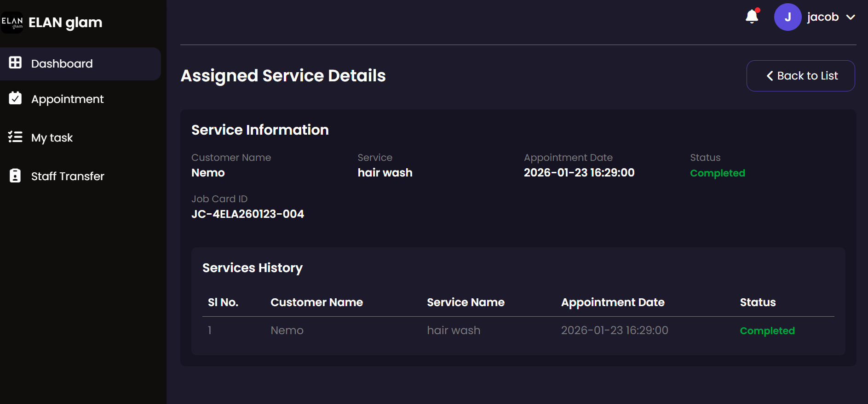Viewport: 868px width, 404px height.
Task: Click the ELAN glam logo icon
Action: [x=12, y=23]
